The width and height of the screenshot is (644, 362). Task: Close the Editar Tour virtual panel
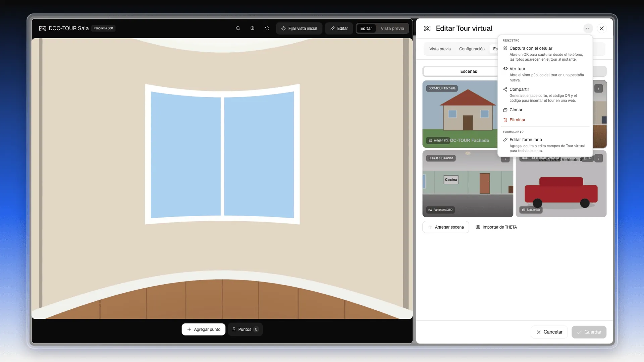click(x=602, y=28)
